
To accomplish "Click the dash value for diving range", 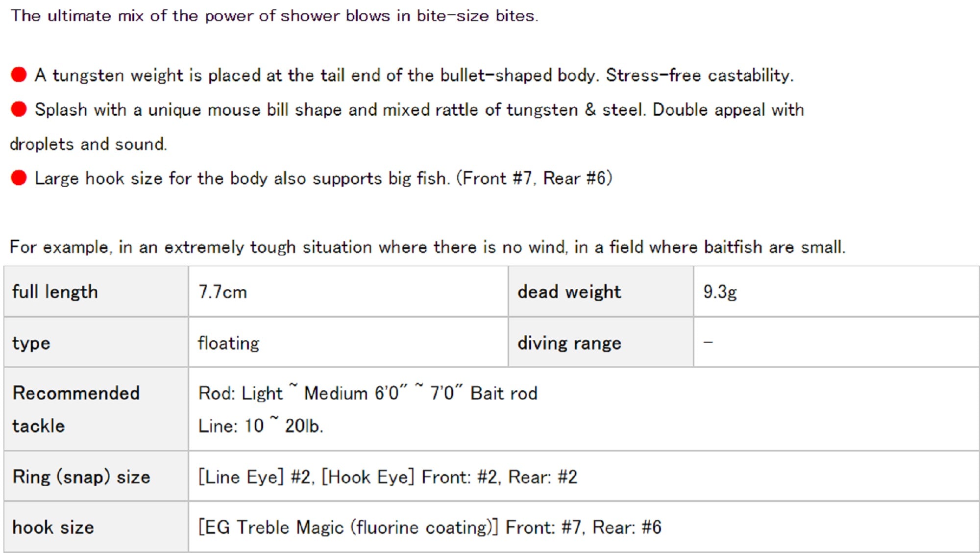I will pos(708,343).
